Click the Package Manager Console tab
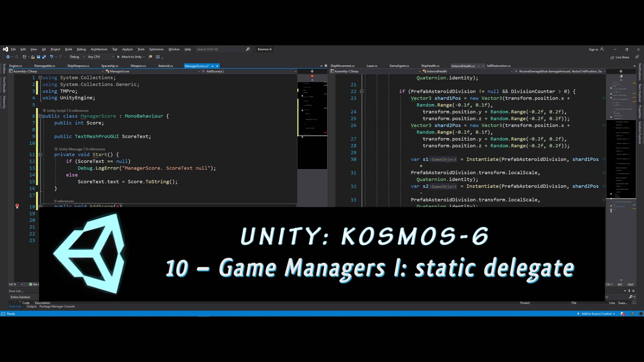Viewport: 644px width, 362px height. 57,306
